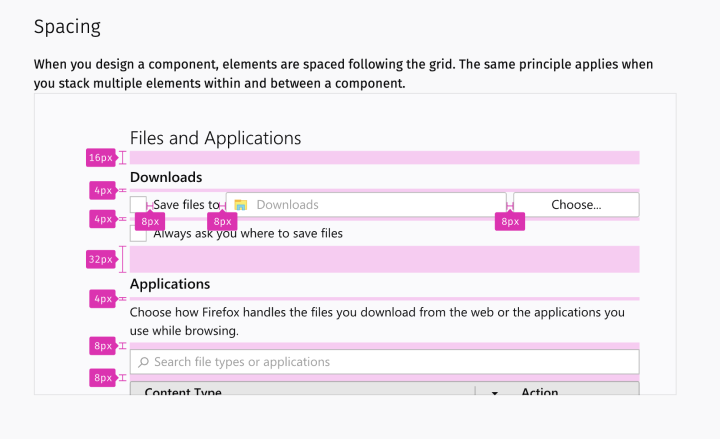This screenshot has height=439, width=720.
Task: Open the sort arrow beside the Action column
Action: click(x=495, y=393)
